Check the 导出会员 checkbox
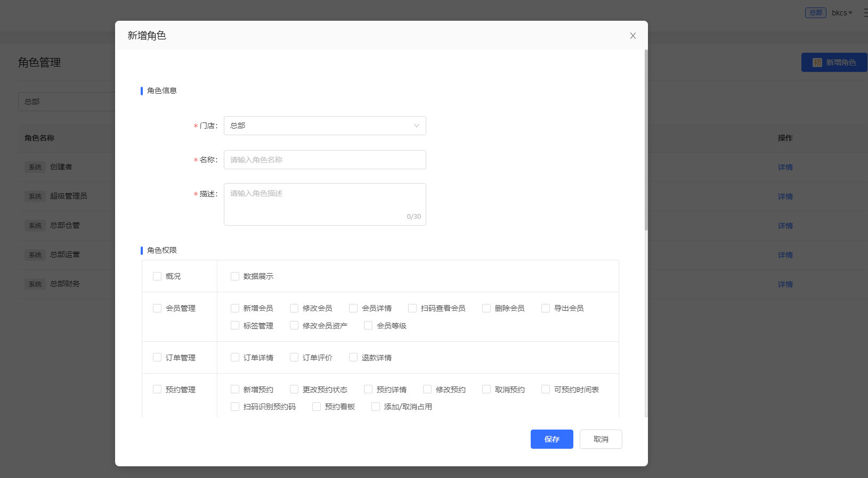 coord(546,308)
